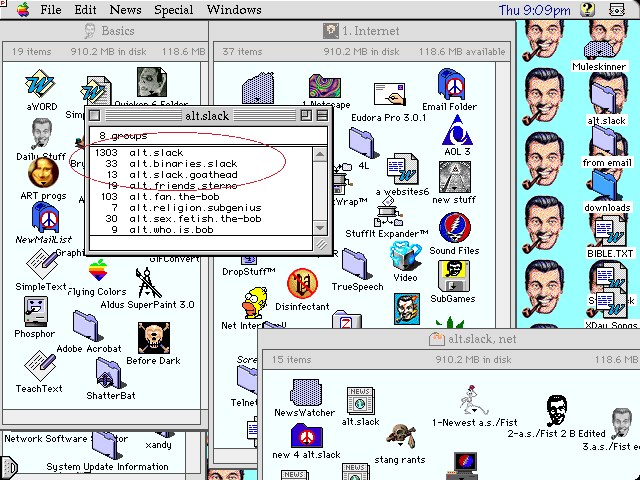Open the Net Homer Simpson icon
Image resolution: width=640 pixels, height=480 pixels.
(x=255, y=303)
